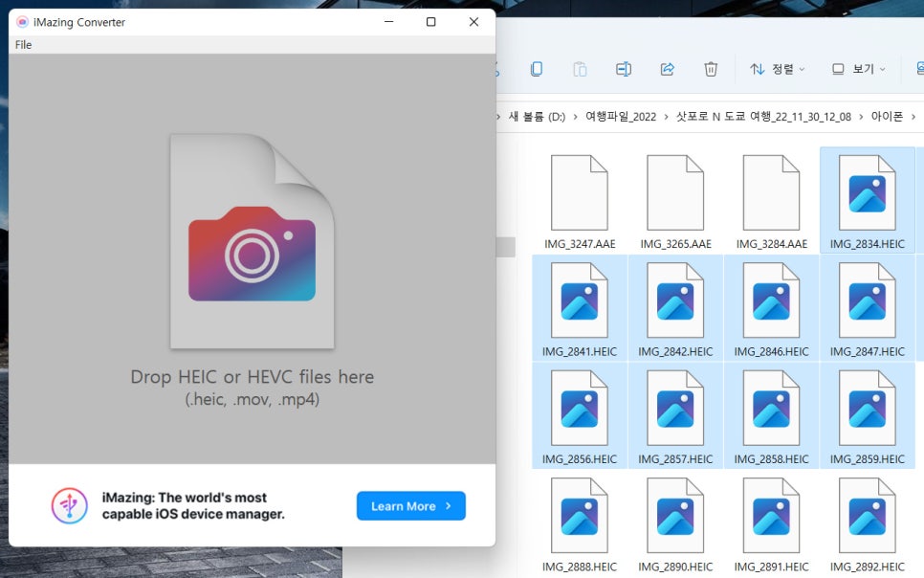Select file IMG_2858.HEIC
This screenshot has height=578, width=924.
point(771,416)
